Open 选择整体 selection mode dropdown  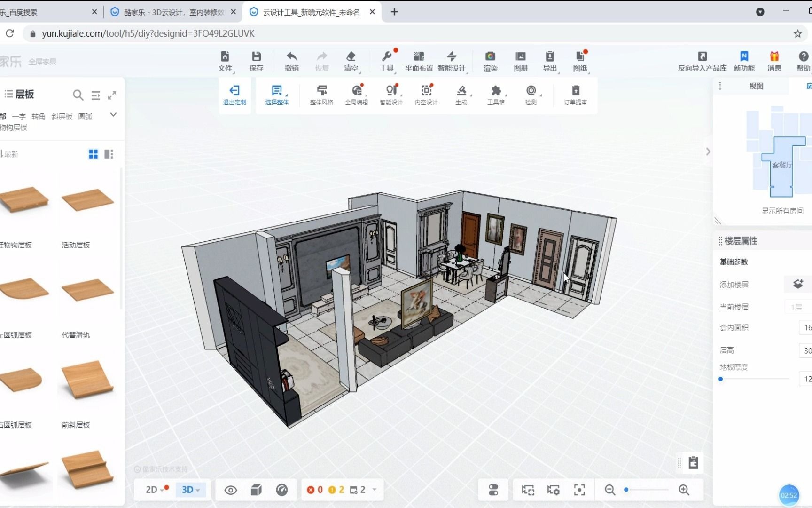[x=277, y=95]
